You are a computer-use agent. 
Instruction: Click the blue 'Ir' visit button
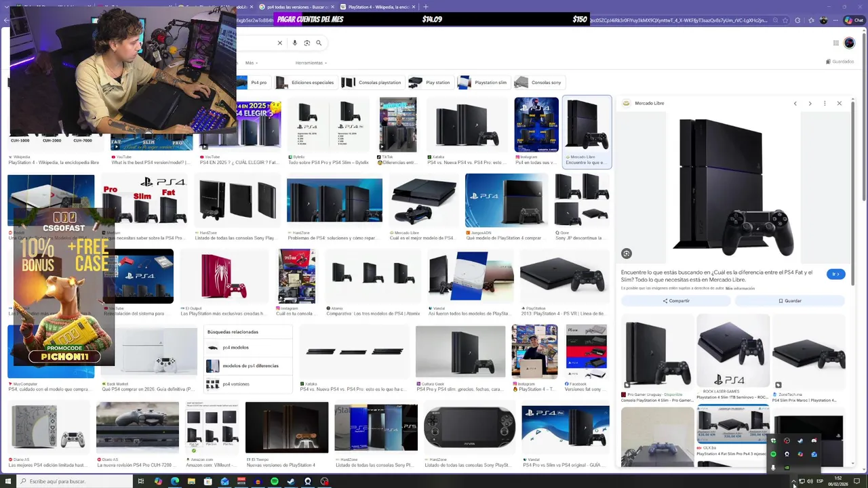[x=835, y=274]
